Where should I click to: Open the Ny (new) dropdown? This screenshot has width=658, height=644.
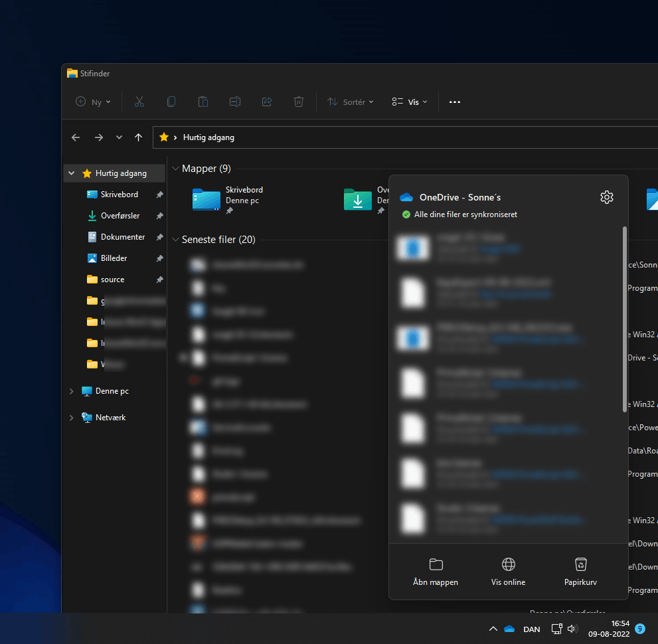93,102
